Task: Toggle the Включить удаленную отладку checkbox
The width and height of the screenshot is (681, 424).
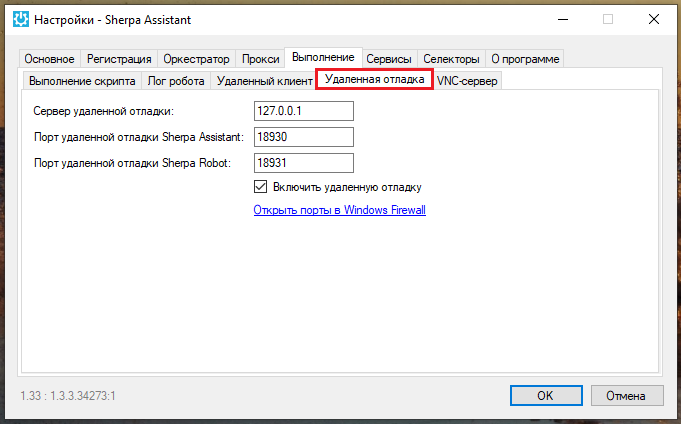Action: 262,187
